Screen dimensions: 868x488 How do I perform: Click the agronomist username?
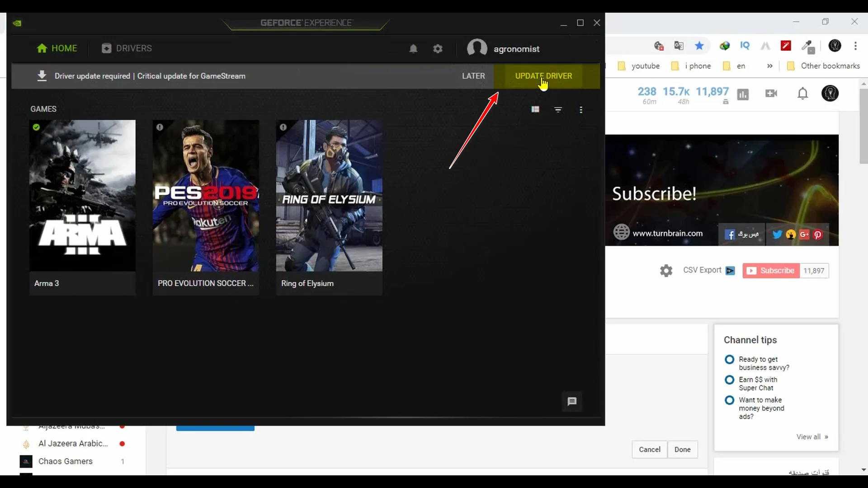[516, 49]
